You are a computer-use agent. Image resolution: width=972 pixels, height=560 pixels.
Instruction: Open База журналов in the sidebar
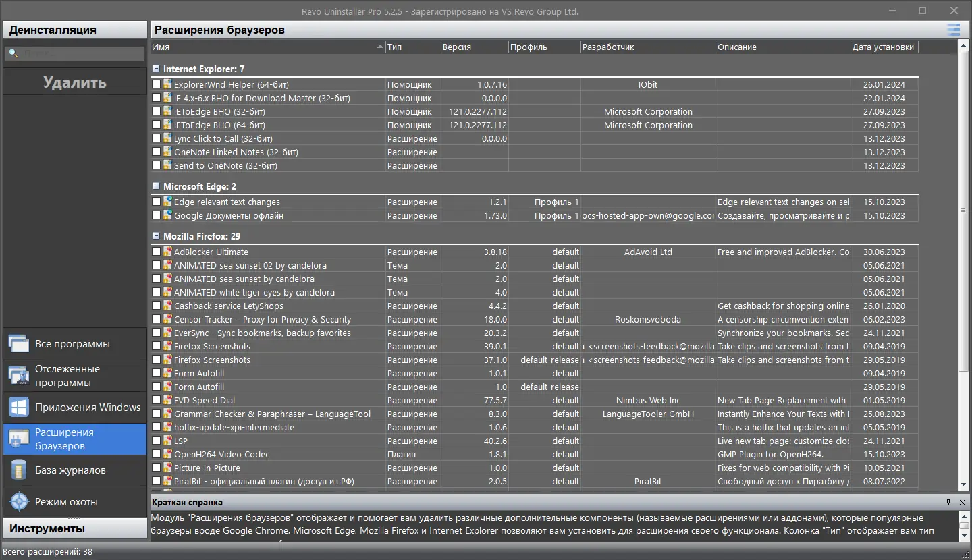click(75, 470)
